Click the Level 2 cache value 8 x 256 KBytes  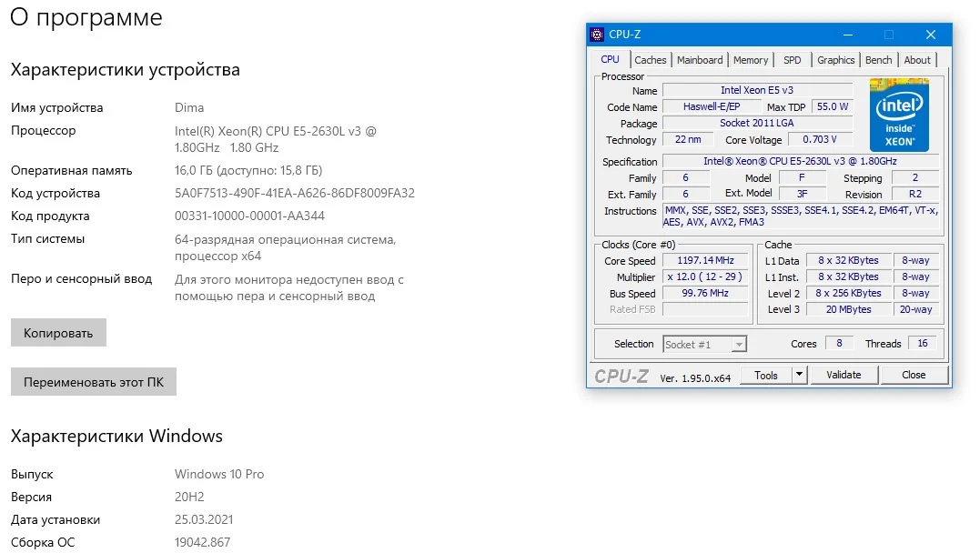tap(848, 293)
